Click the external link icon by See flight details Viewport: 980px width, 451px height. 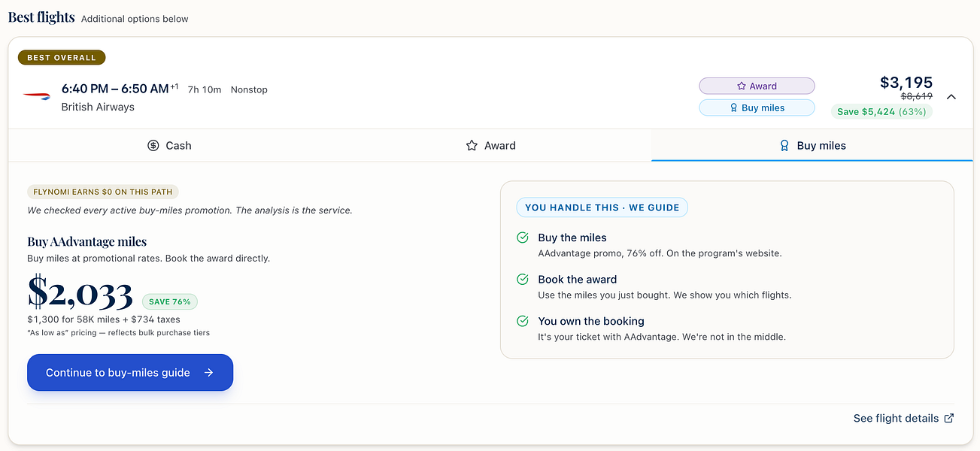(x=949, y=418)
